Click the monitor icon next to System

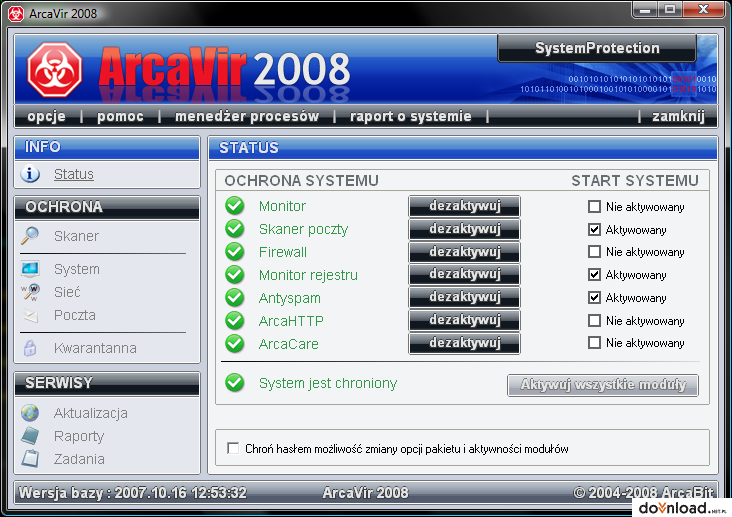point(30,269)
